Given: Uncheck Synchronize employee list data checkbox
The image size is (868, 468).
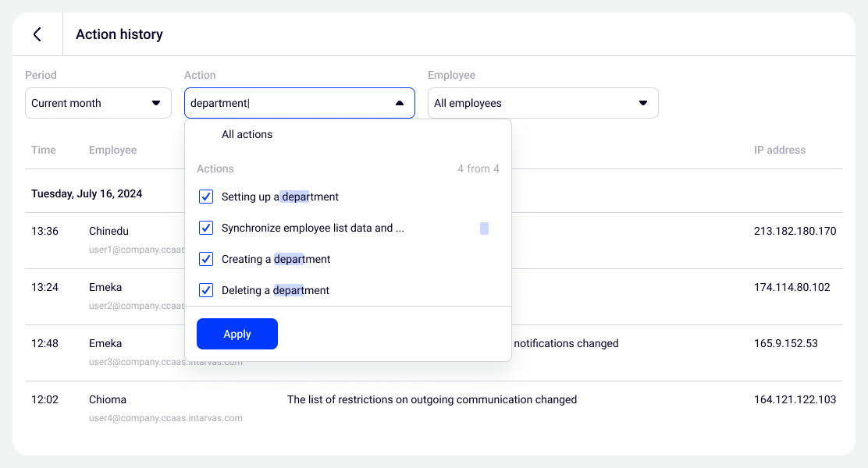Looking at the screenshot, I should (x=206, y=228).
